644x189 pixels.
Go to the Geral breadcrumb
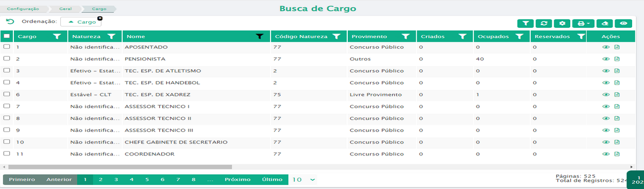[x=64, y=9]
